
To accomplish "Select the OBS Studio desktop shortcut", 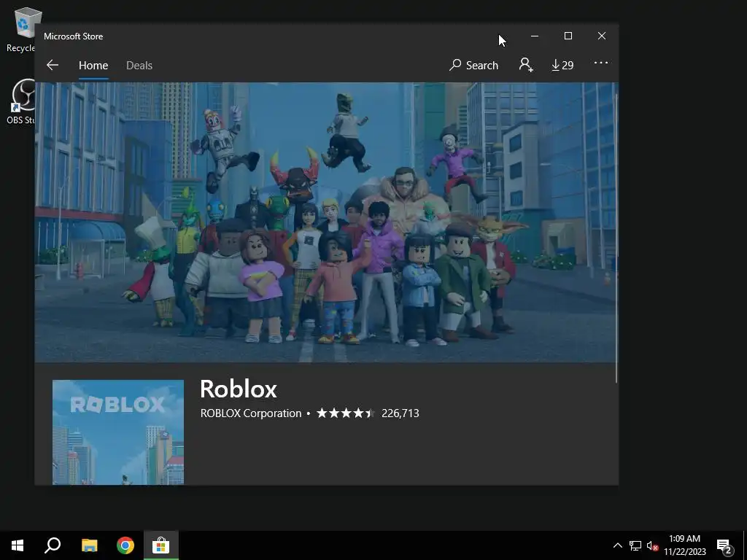I will (20, 102).
